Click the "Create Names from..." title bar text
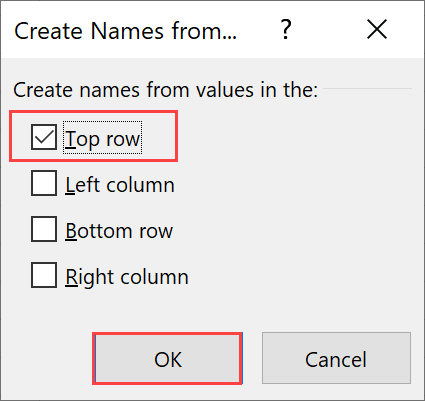425x401 pixels. (126, 31)
